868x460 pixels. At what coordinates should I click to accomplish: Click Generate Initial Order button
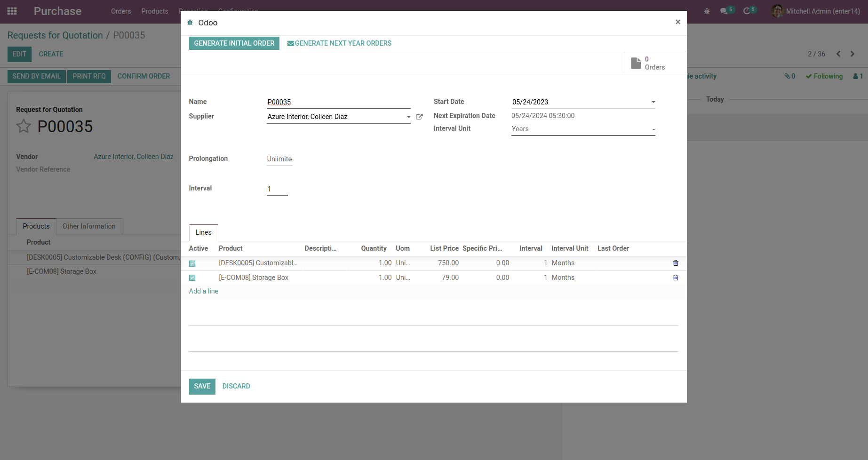[234, 43]
